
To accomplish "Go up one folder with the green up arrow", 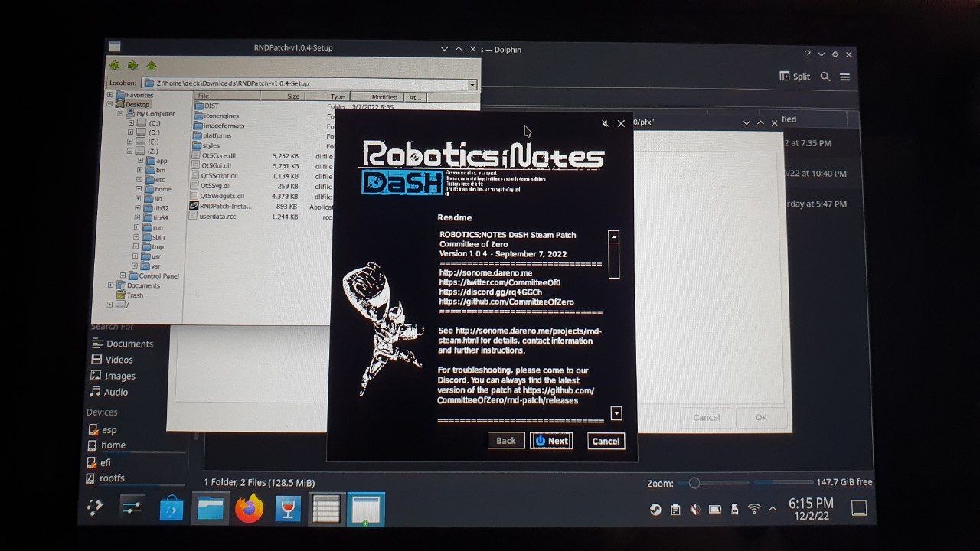I will [152, 66].
